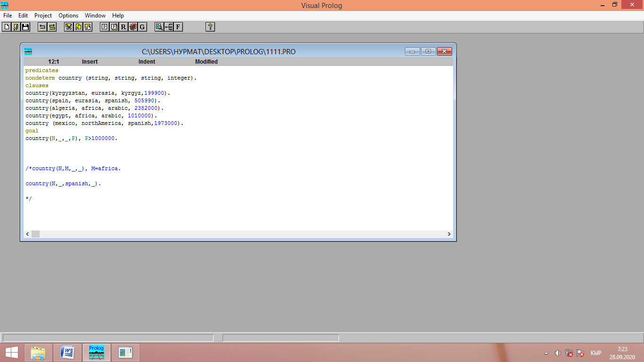Click the 'predicates' keyword line
Screen dimensions: 644x362
tap(42, 71)
